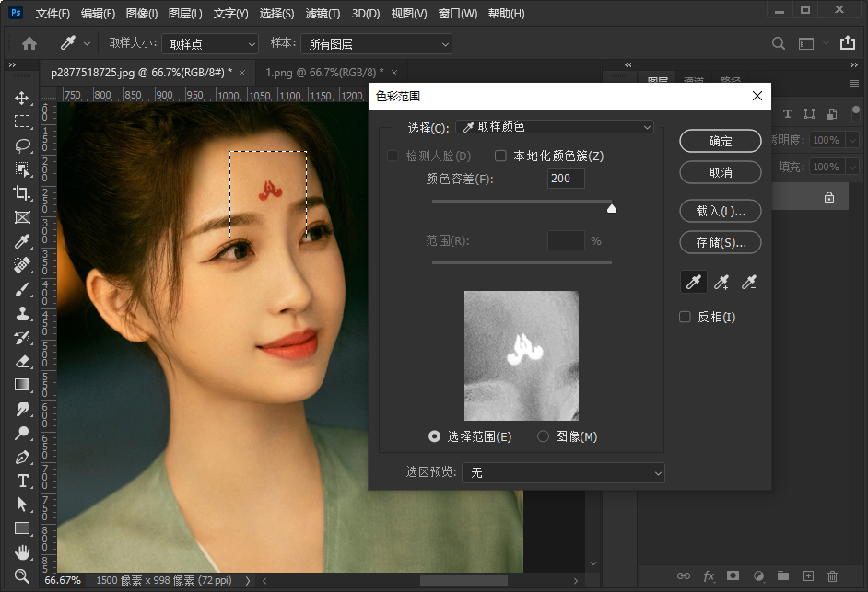Viewport: 868px width, 592px height.
Task: Select the Object Selection tool
Action: pyautogui.click(x=21, y=169)
